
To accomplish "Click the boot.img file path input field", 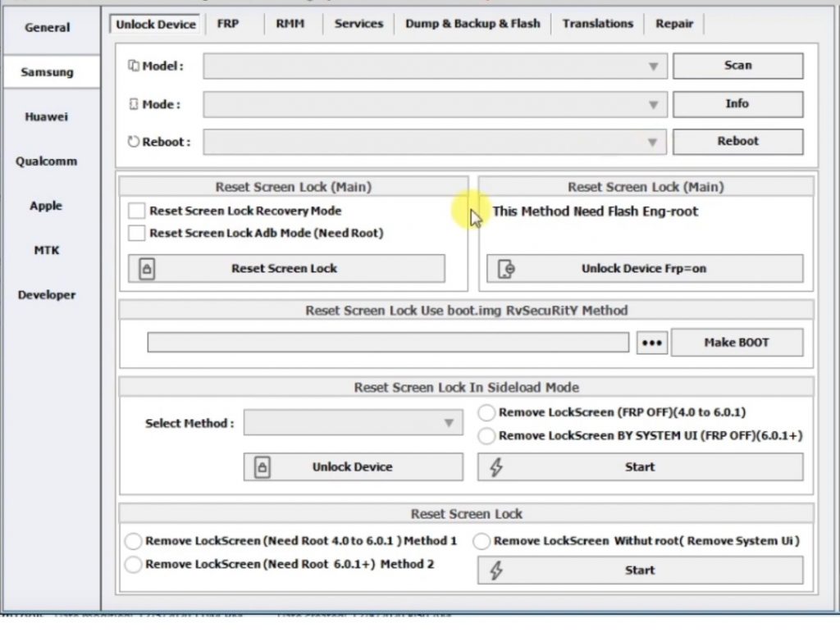I will tap(386, 342).
